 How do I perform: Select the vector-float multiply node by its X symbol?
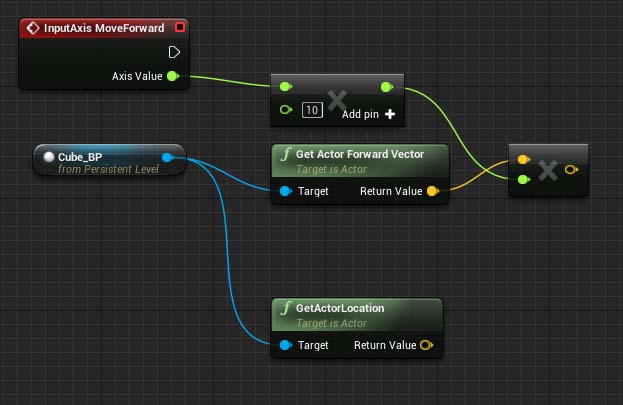(548, 170)
